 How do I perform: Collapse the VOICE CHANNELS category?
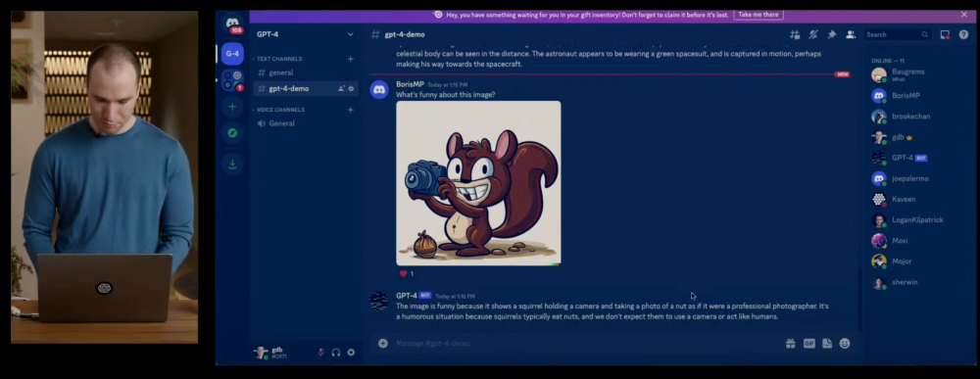coord(280,110)
